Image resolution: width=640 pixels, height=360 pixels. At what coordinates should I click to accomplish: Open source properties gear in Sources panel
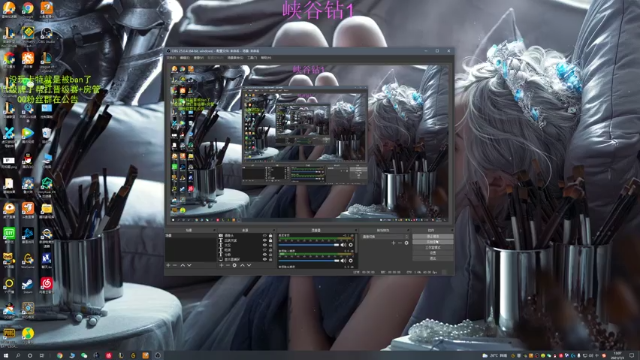pos(235,265)
